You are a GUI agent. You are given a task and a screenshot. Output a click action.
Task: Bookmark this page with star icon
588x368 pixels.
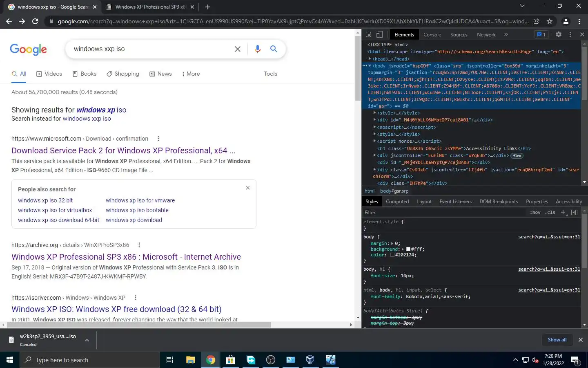[x=550, y=21]
